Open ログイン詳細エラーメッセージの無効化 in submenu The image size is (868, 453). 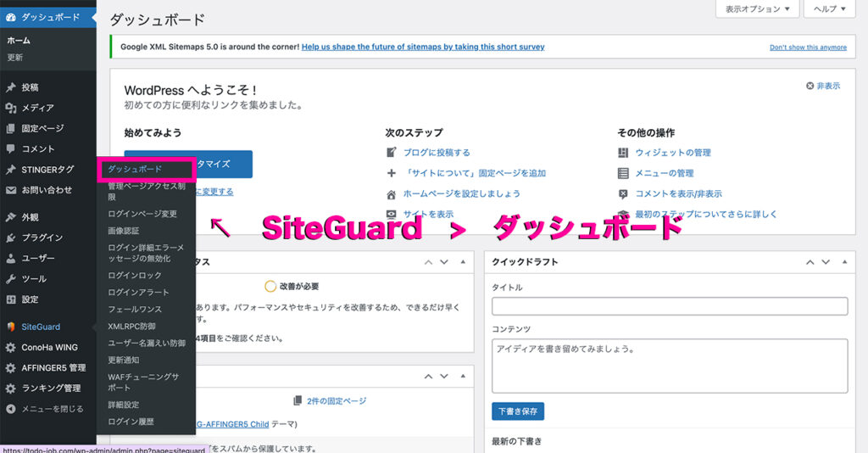point(146,253)
